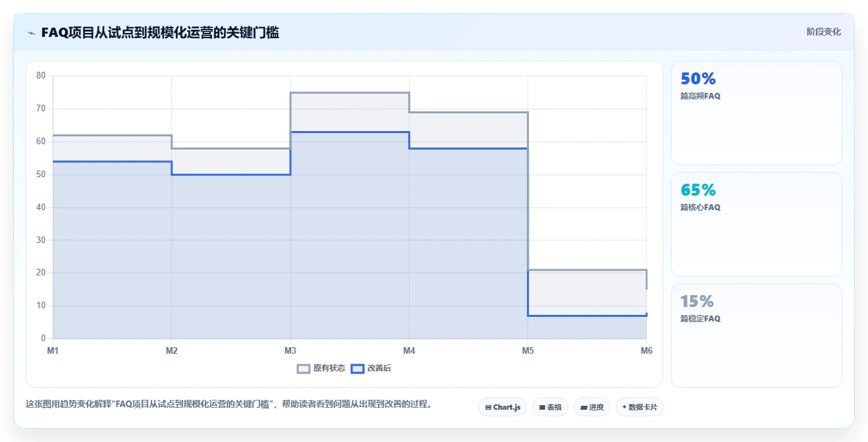The width and height of the screenshot is (868, 442).
Task: Open the 15% 篇稳定FAQ card
Action: click(x=756, y=335)
